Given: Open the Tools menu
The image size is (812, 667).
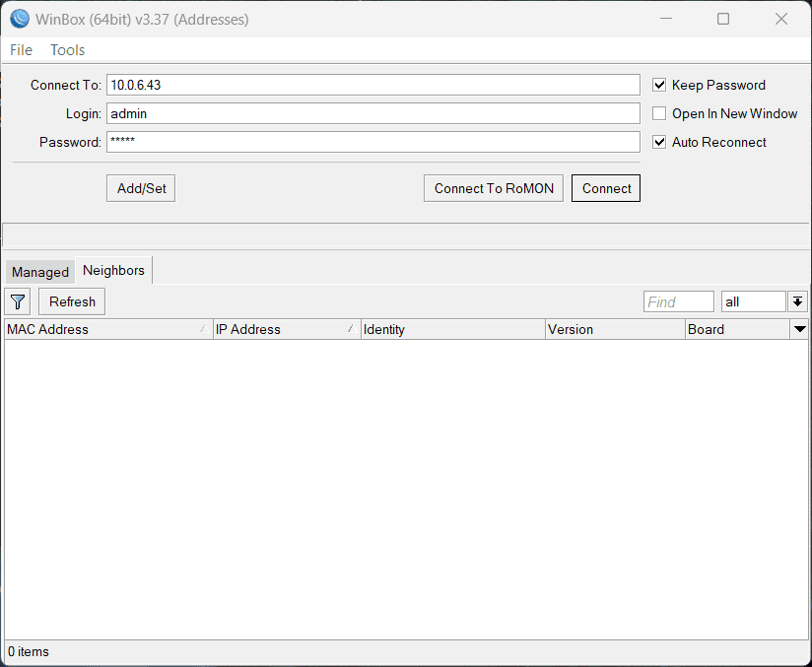Looking at the screenshot, I should tap(67, 50).
